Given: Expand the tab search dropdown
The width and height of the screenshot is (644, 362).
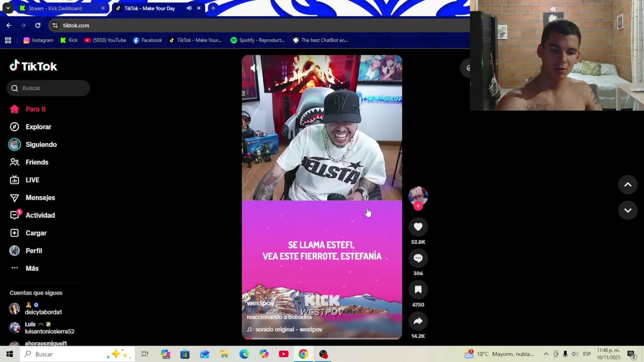Looking at the screenshot, I should (x=8, y=8).
